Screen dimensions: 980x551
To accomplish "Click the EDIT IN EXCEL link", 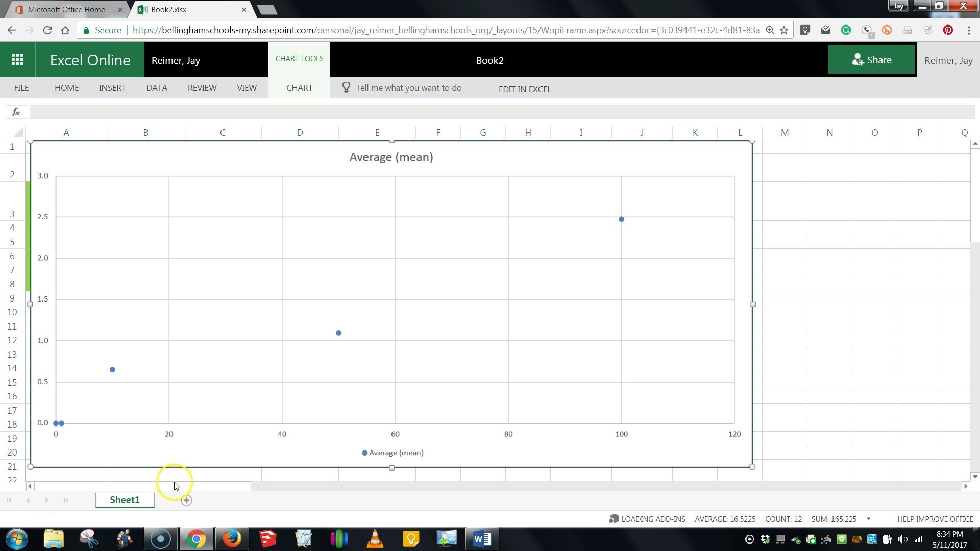I will tap(524, 89).
